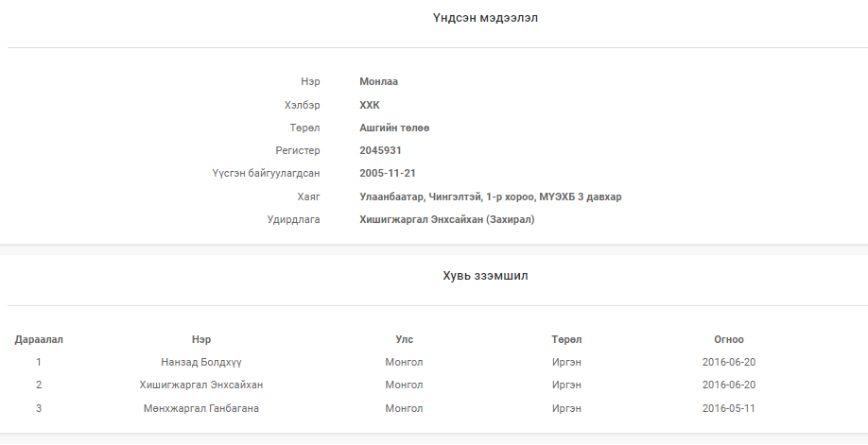Click the Ашгийн төлөө type value
Screen dimensions: 868x445
[x=394, y=128]
